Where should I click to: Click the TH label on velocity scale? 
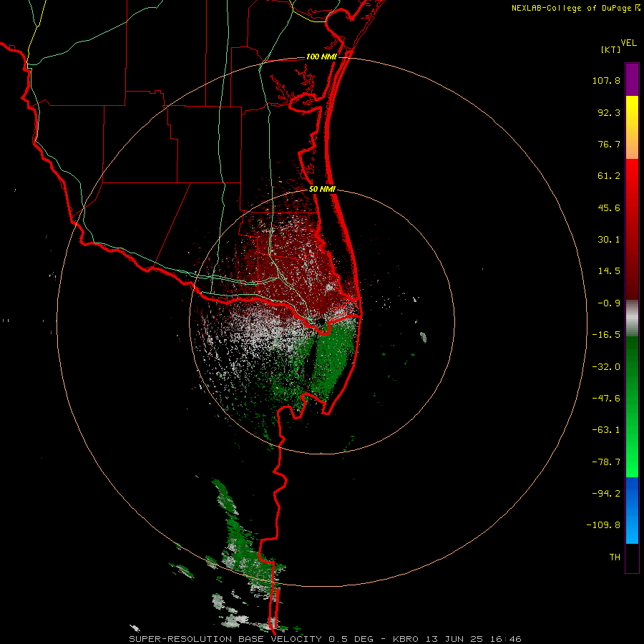coord(615,557)
